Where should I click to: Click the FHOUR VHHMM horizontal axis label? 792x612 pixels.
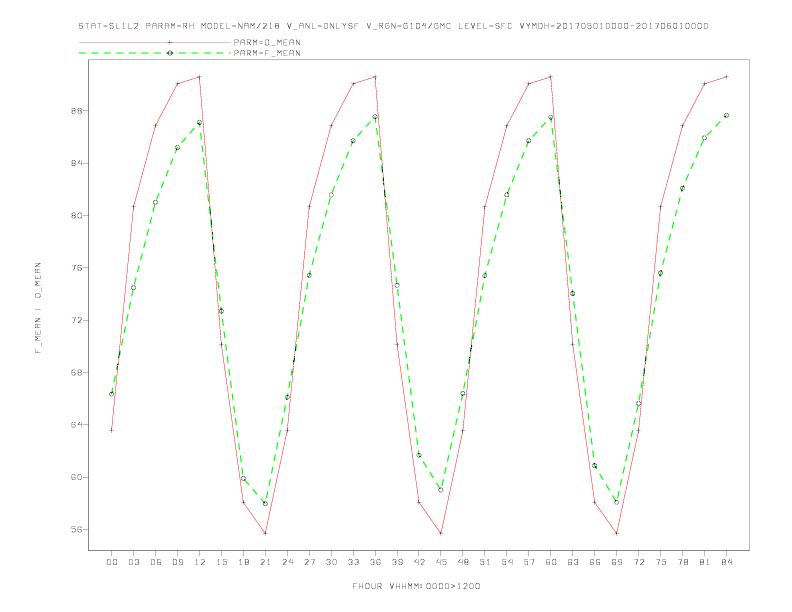tap(416, 586)
